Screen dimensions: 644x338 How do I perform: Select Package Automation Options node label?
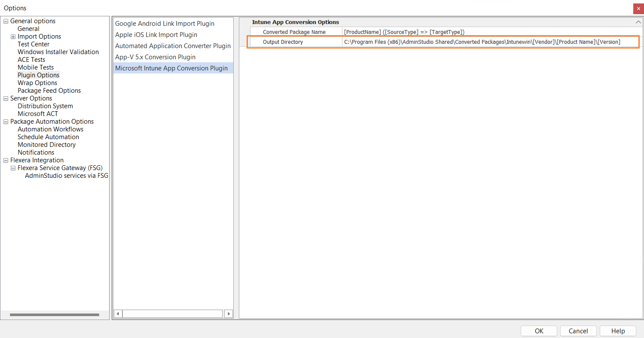tap(52, 122)
